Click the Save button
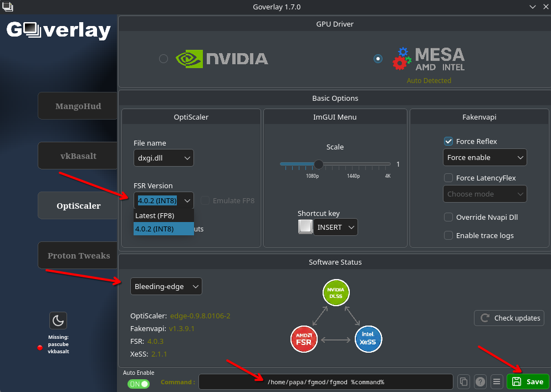Viewport: 551px width, 392px height. [528, 382]
